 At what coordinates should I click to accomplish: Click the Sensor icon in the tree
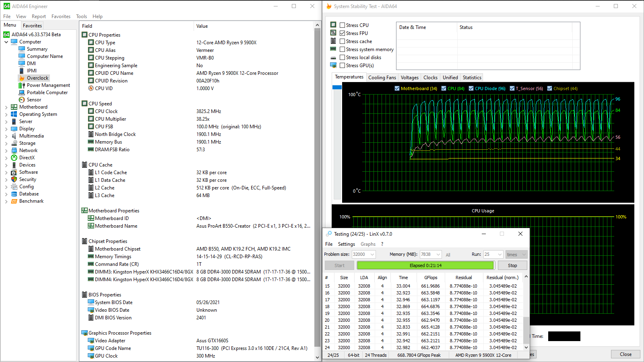22,100
